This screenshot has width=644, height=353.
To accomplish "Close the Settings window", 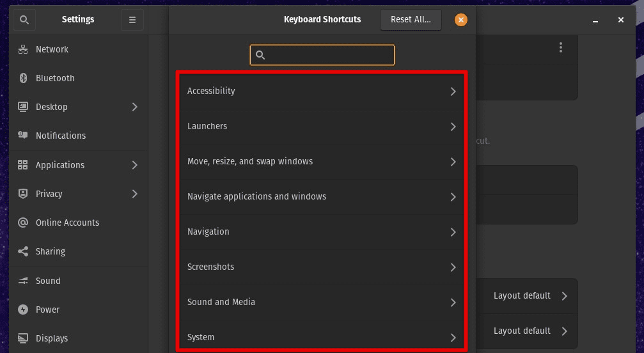I will (621, 20).
